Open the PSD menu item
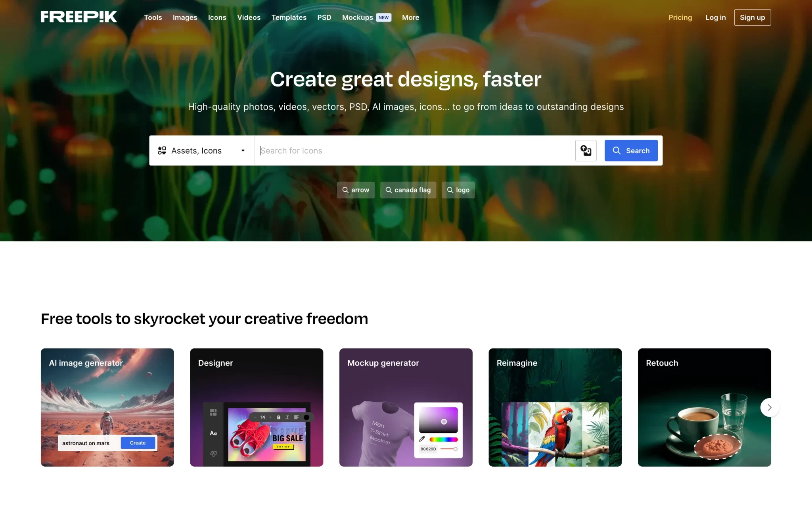Viewport: 812px width, 508px height. pos(324,17)
